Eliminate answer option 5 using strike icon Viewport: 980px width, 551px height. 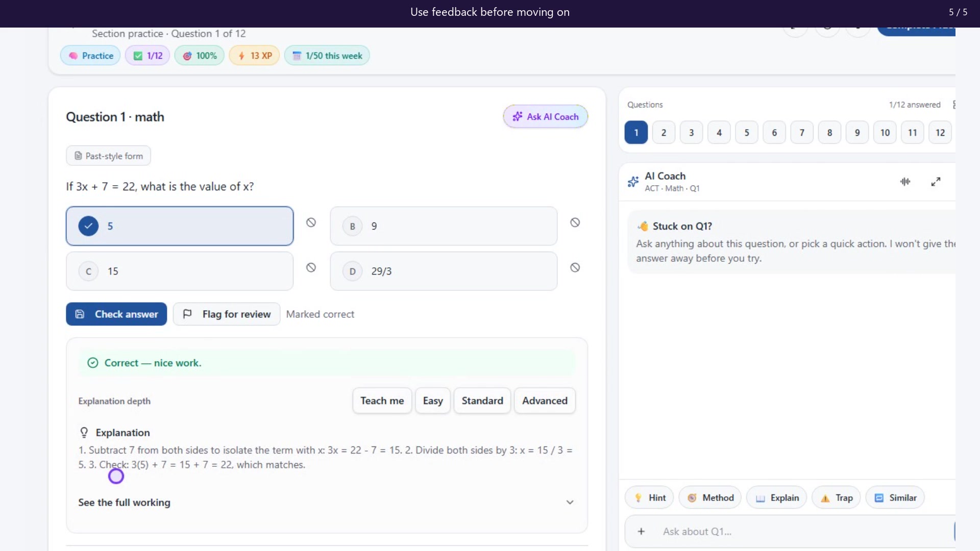311,222
